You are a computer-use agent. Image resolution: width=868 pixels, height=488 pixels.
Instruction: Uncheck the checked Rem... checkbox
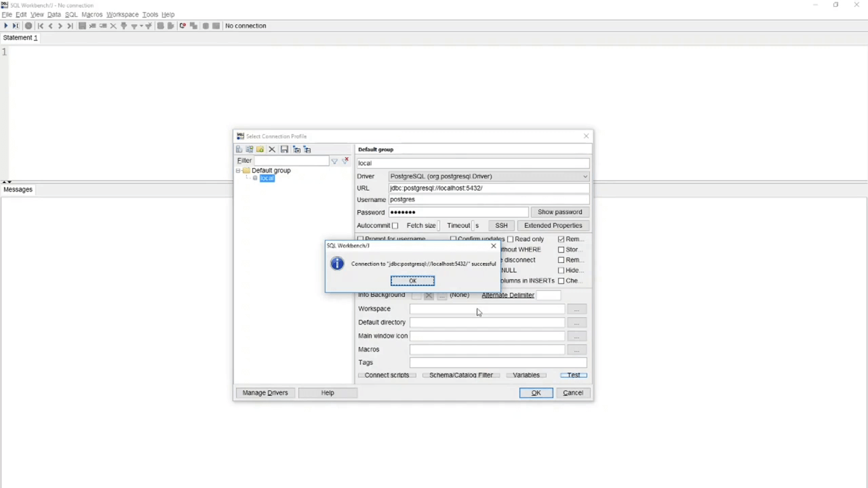coord(561,239)
